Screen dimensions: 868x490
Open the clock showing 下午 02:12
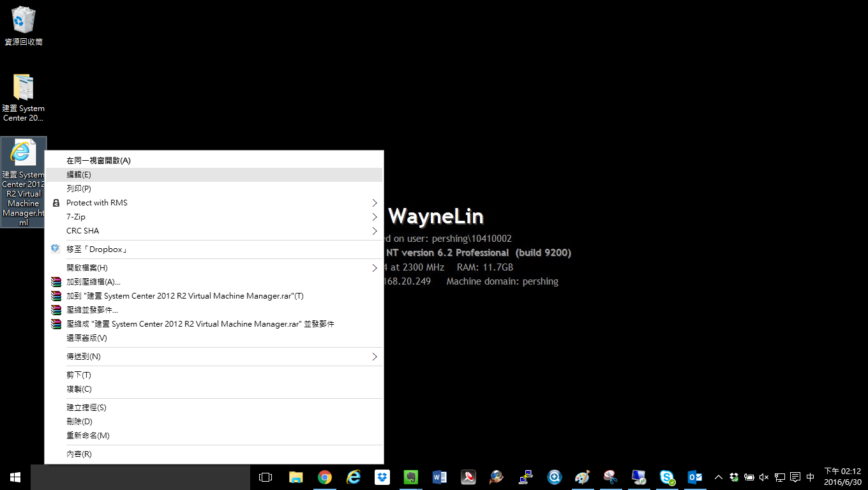842,477
